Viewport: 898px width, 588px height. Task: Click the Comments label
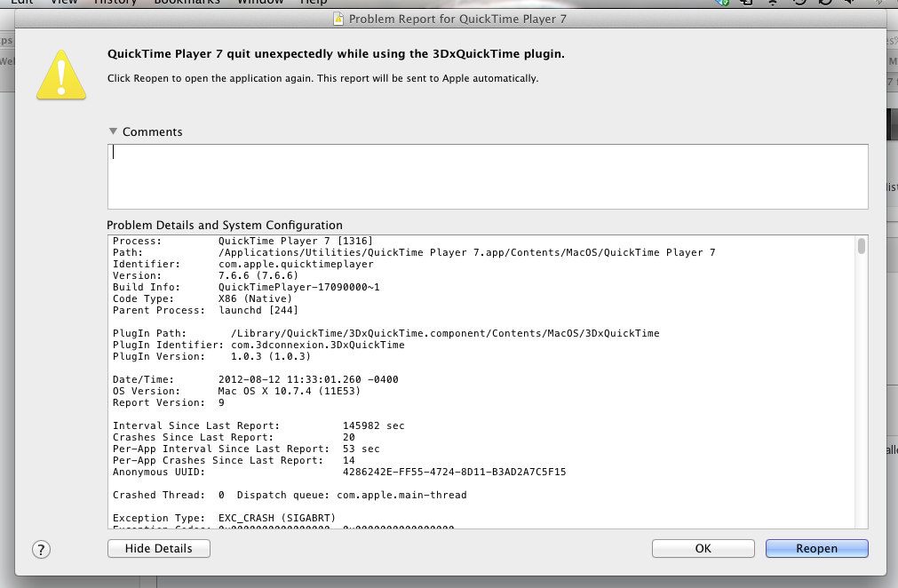pos(153,131)
